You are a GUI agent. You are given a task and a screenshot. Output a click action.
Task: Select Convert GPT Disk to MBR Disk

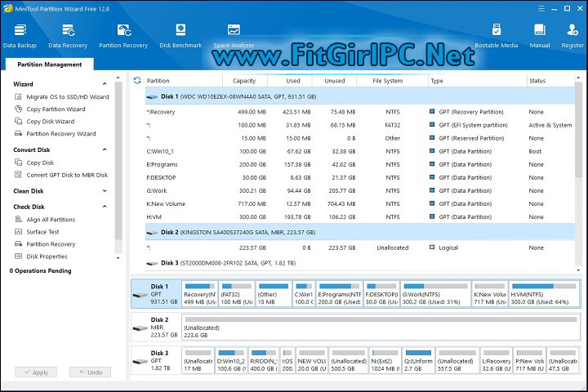67,175
